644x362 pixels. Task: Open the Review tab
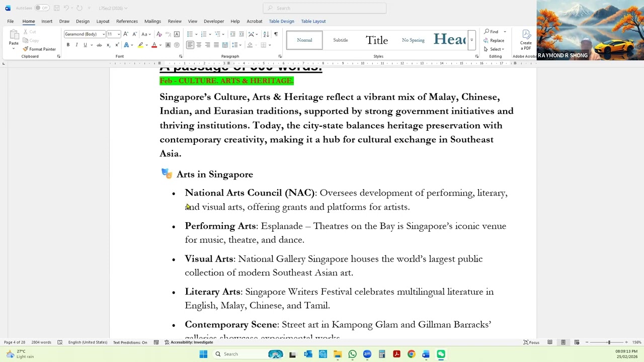click(x=175, y=21)
